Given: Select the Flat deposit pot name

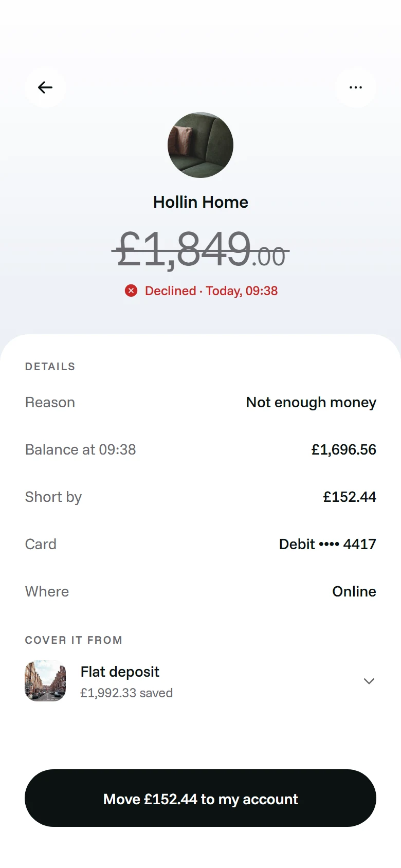Looking at the screenshot, I should click(x=120, y=672).
